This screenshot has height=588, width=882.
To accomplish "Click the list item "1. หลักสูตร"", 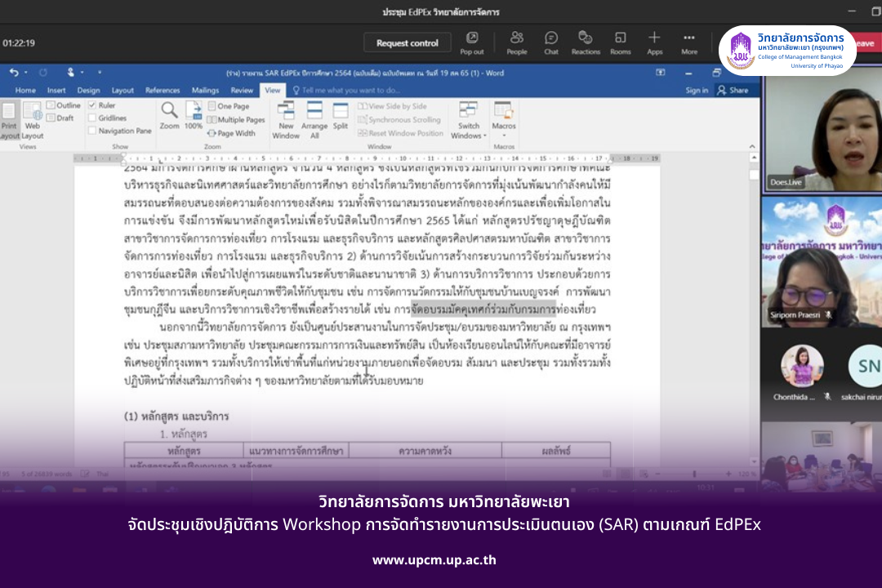I will pyautogui.click(x=184, y=434).
